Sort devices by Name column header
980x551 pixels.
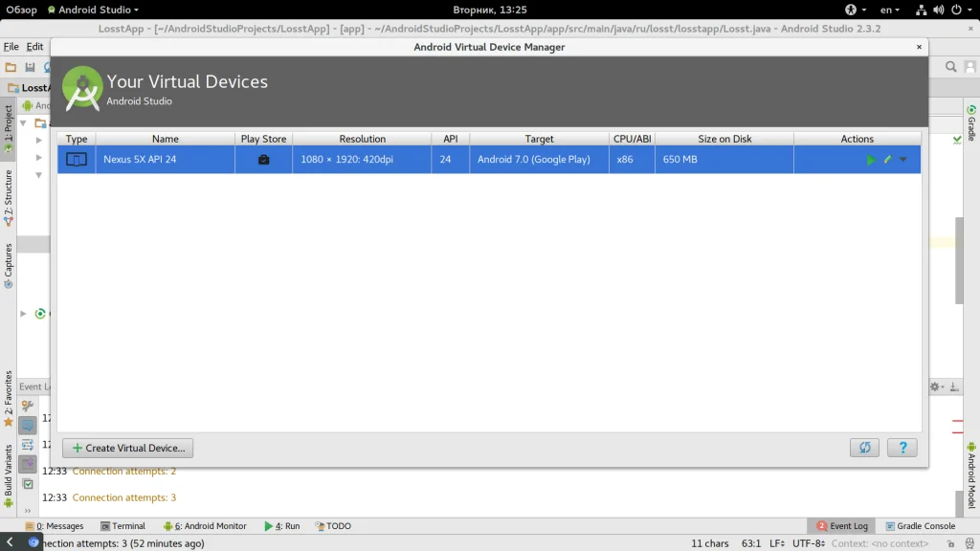(165, 139)
